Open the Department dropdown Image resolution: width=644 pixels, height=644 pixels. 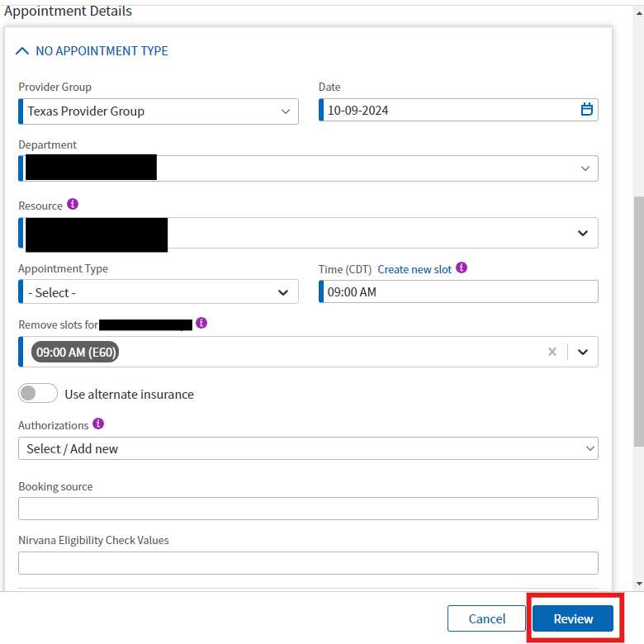pos(308,168)
